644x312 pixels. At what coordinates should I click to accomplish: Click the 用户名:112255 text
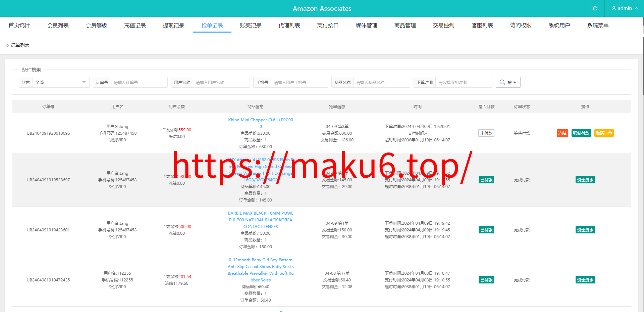coord(117,273)
